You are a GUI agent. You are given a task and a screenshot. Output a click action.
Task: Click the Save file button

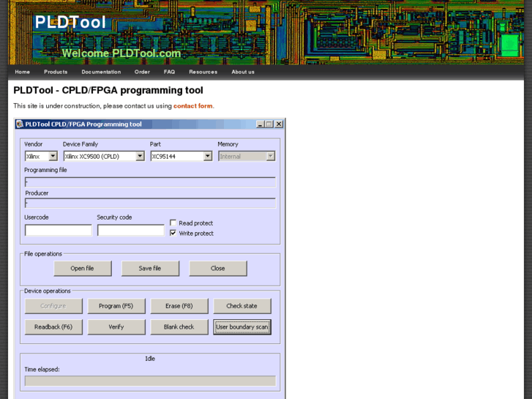[x=150, y=268]
